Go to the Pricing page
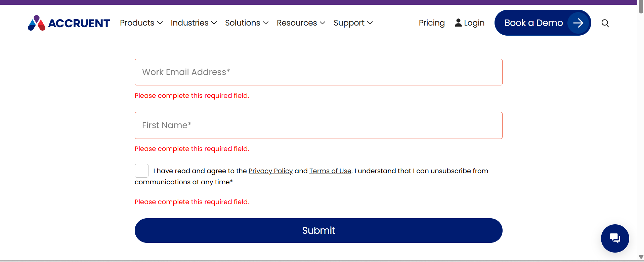Viewport: 644px width, 262px height. point(432,23)
